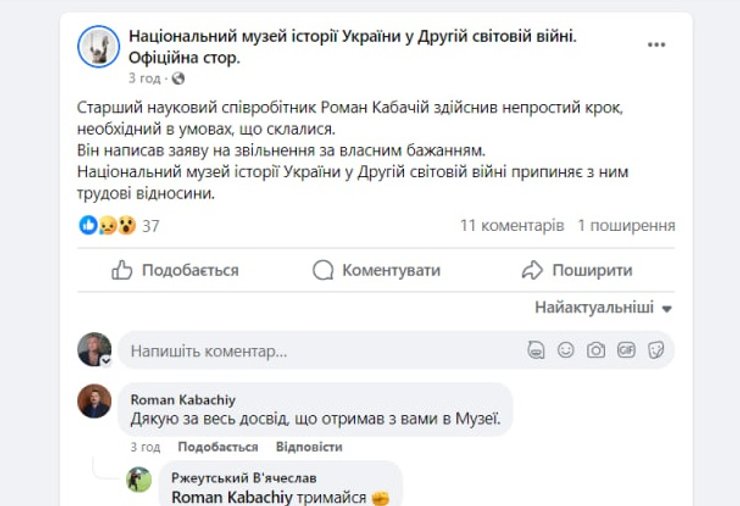This screenshot has height=506, width=740.
Task: Open the museum page profile picture
Action: click(99, 46)
